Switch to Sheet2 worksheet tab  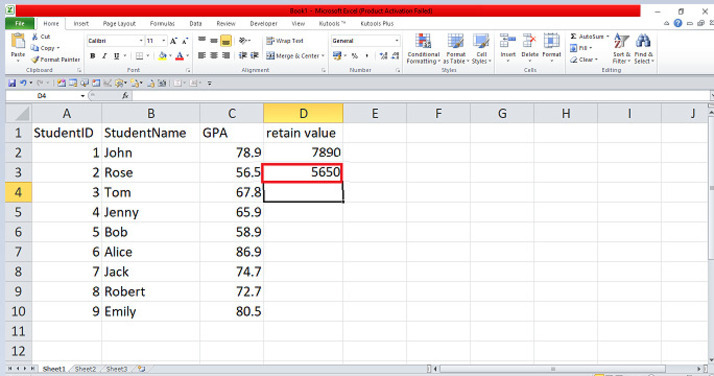pos(85,369)
